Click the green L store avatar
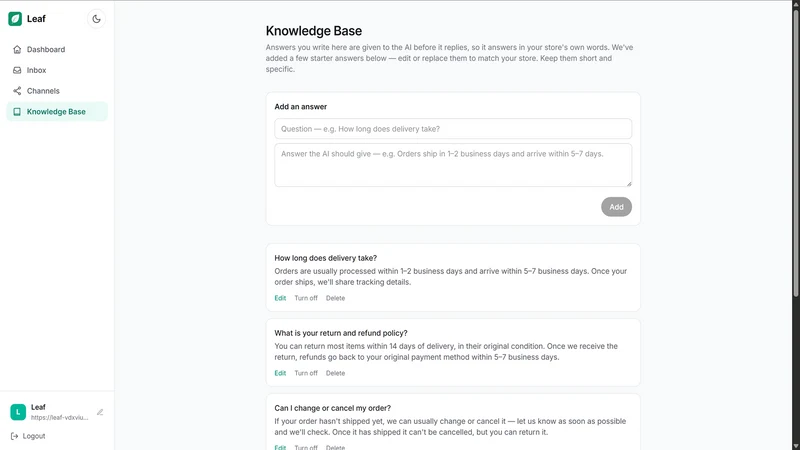 point(18,412)
